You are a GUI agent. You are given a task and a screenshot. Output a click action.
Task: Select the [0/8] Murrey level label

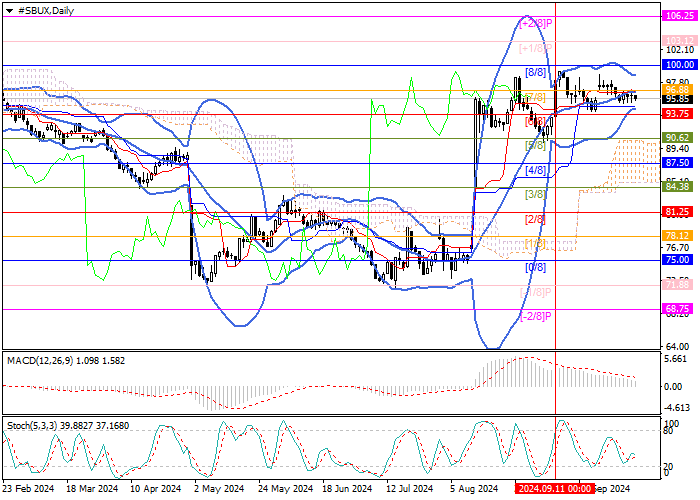(x=535, y=267)
